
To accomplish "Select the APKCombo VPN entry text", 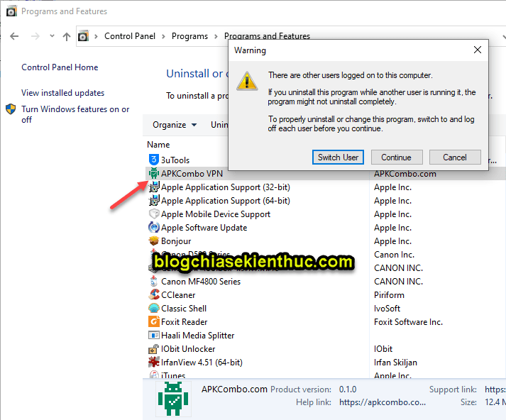I will coord(192,174).
